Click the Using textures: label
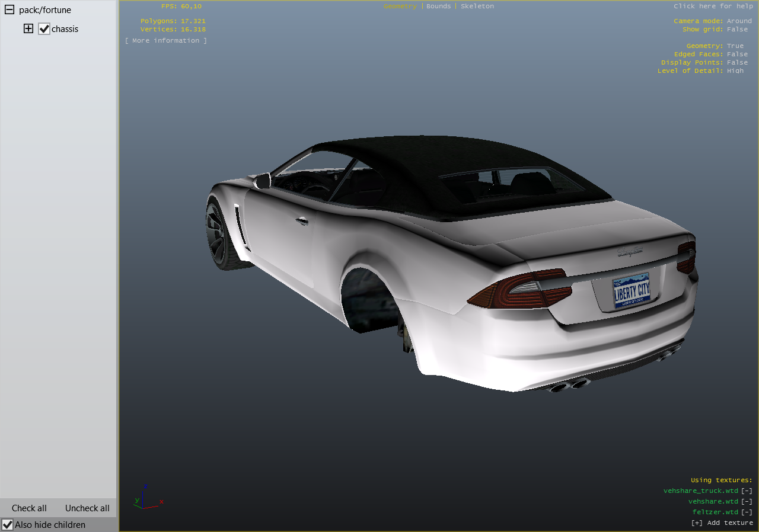This screenshot has height=532, width=759. pyautogui.click(x=722, y=480)
